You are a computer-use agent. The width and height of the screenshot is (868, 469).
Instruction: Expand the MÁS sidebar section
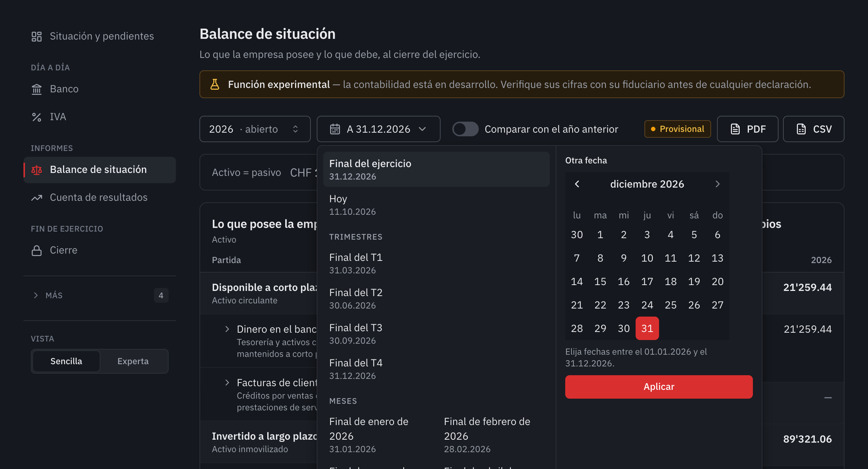coord(100,295)
